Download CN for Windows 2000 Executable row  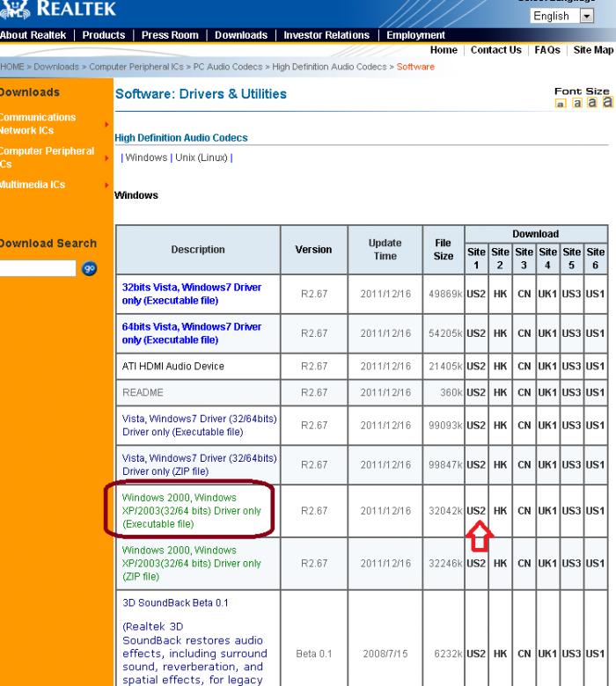pyautogui.click(x=524, y=511)
